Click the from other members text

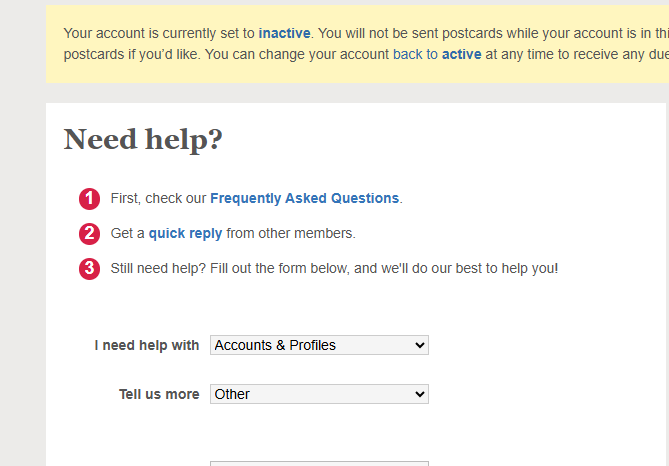[291, 234]
